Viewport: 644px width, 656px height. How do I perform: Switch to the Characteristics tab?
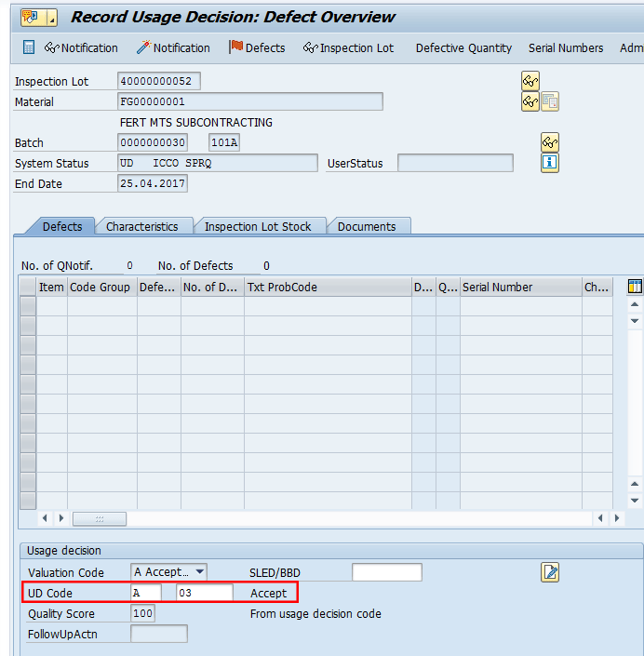coord(141,226)
